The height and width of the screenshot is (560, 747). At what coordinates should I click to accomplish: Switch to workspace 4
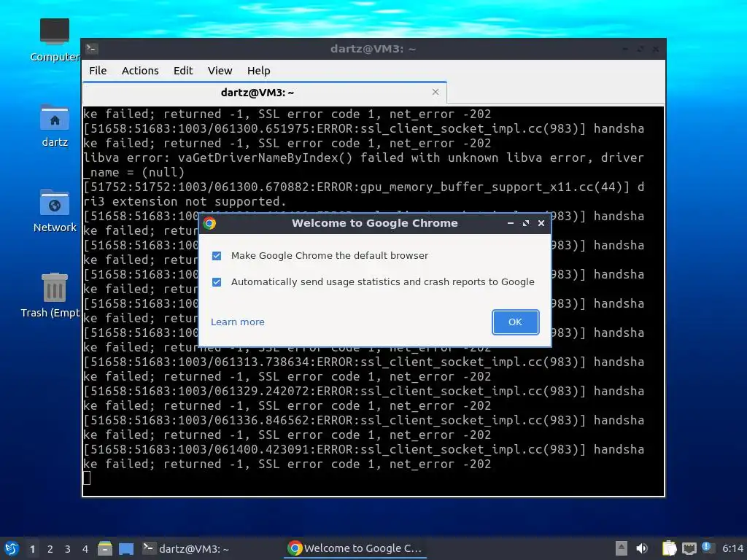tap(85, 549)
